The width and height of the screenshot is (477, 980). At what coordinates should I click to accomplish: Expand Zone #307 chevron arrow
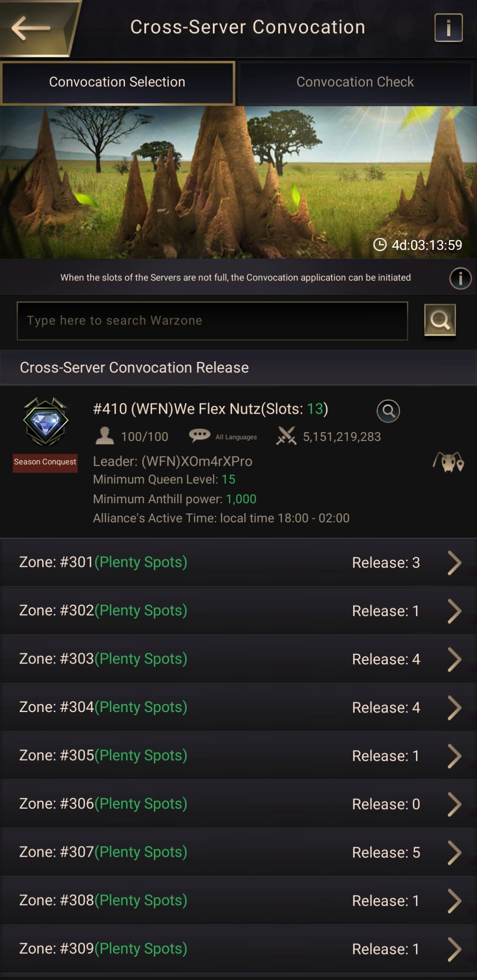pos(454,852)
